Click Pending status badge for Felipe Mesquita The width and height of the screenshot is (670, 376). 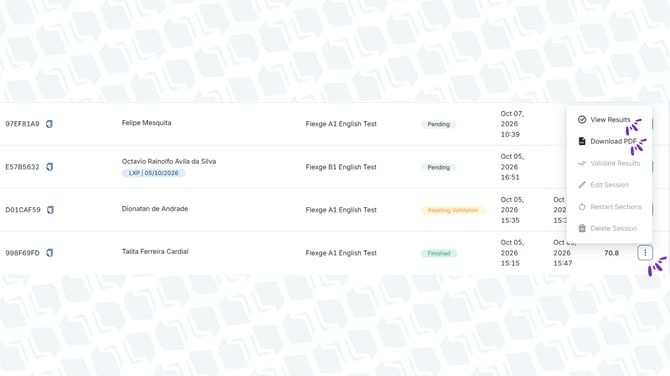point(438,124)
